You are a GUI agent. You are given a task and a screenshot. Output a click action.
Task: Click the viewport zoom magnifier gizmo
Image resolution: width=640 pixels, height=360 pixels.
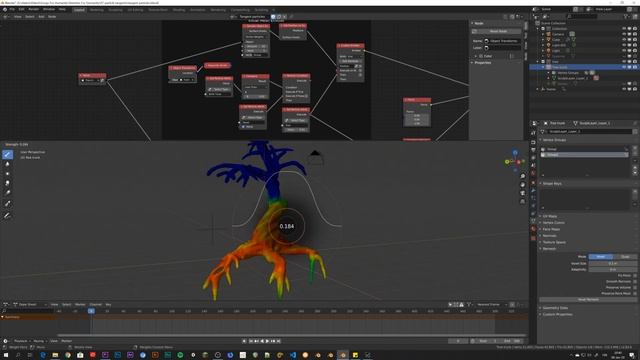point(522,176)
